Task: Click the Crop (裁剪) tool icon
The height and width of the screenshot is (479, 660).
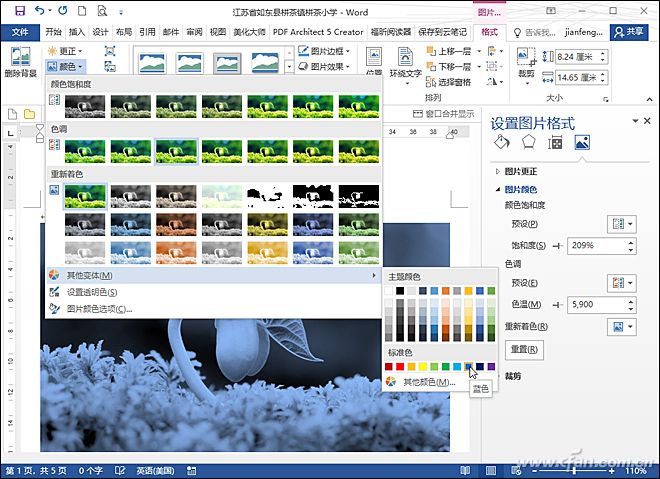Action: (x=526, y=57)
